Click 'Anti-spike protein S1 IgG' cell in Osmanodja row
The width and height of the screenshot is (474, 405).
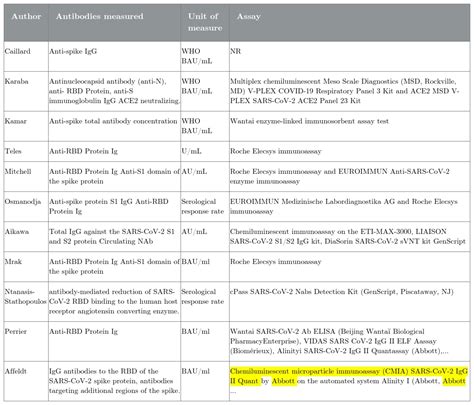click(114, 206)
